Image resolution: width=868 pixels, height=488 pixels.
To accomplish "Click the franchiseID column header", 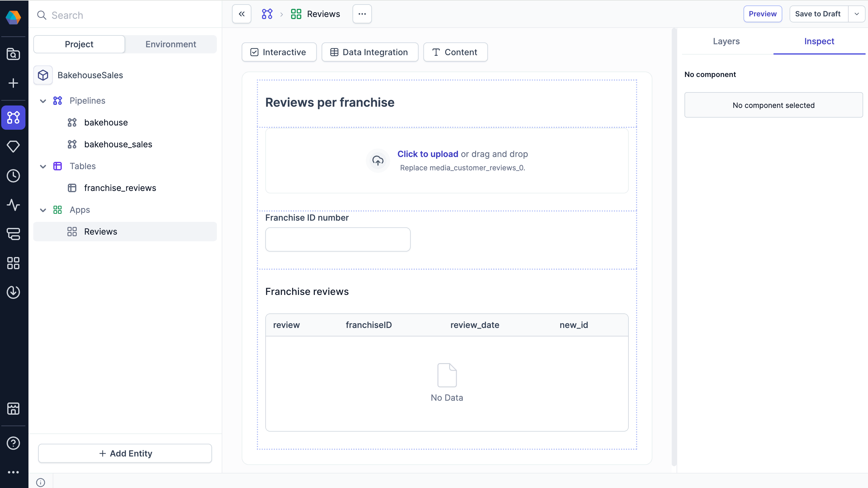I will coord(369,325).
